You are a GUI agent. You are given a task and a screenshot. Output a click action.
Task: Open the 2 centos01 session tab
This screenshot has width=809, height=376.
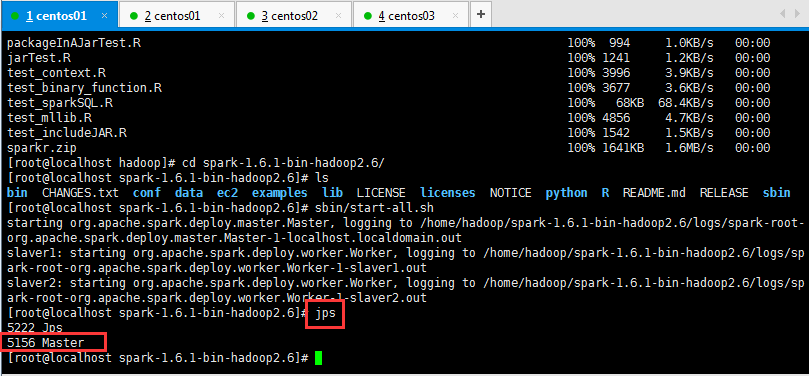pyautogui.click(x=176, y=15)
